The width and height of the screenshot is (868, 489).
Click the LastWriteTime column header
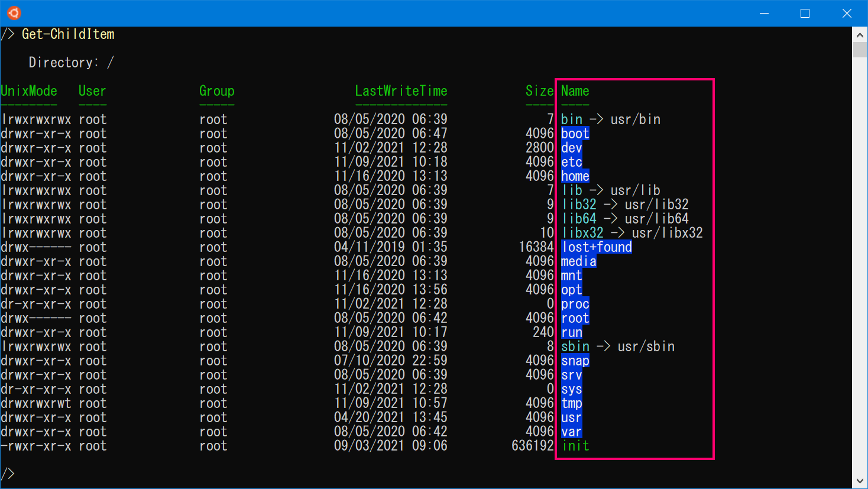[x=401, y=90]
